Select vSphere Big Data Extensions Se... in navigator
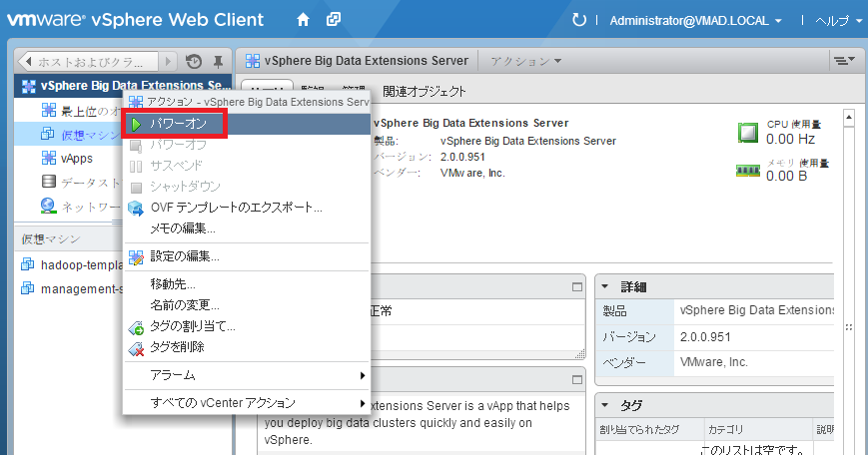Screen dimensions: 868x455 tap(125, 86)
